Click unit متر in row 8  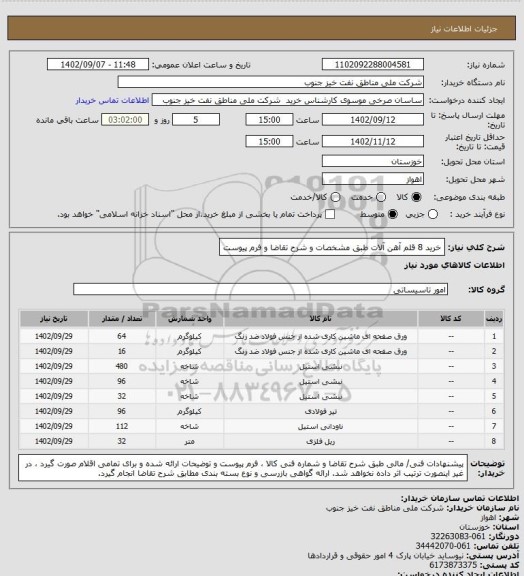189,442
